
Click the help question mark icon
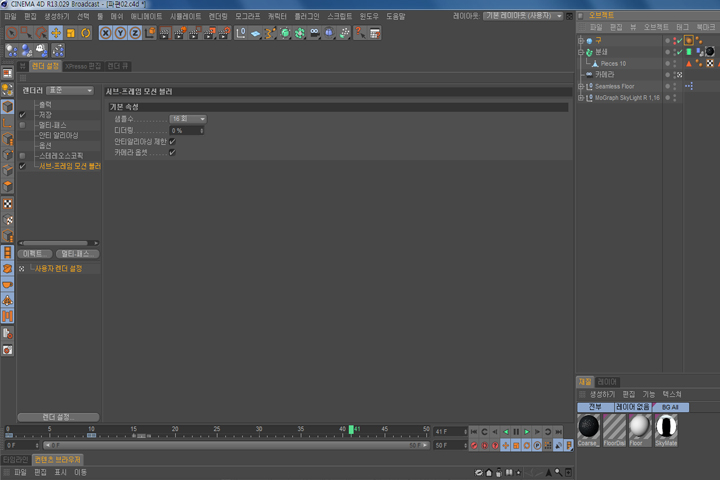(360, 33)
